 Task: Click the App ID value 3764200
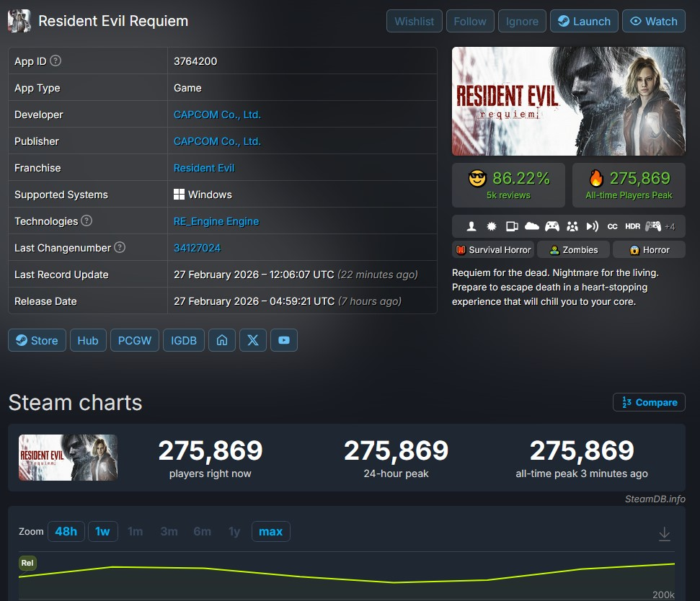(x=195, y=61)
